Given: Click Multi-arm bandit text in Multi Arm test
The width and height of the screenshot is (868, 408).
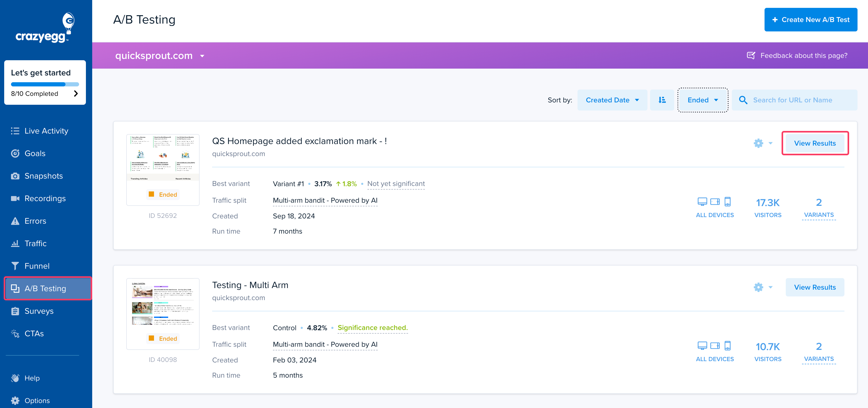Looking at the screenshot, I should (325, 344).
